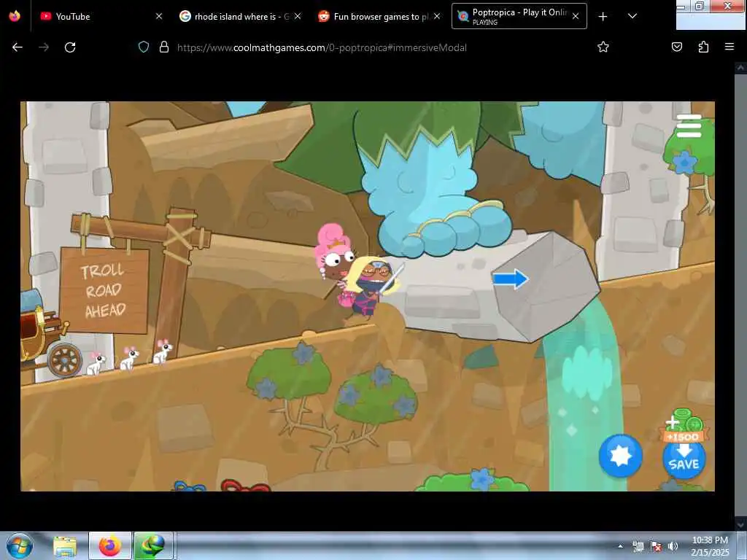Open the globe download manager taskbar app
The height and width of the screenshot is (560, 747).
(x=152, y=545)
